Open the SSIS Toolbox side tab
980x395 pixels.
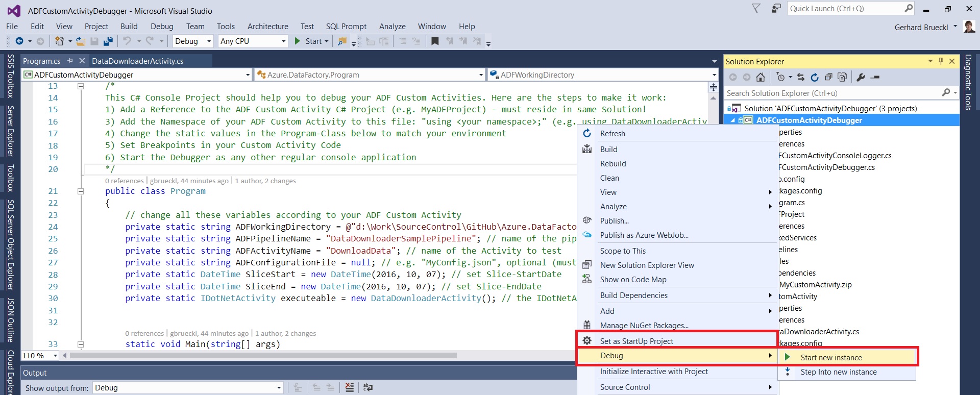tap(10, 76)
